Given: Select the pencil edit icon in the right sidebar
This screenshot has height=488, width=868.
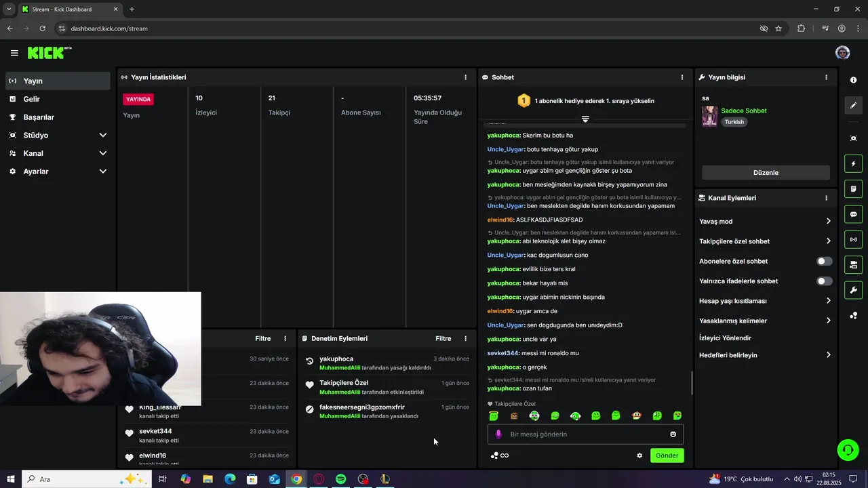Looking at the screenshot, I should coord(853,106).
